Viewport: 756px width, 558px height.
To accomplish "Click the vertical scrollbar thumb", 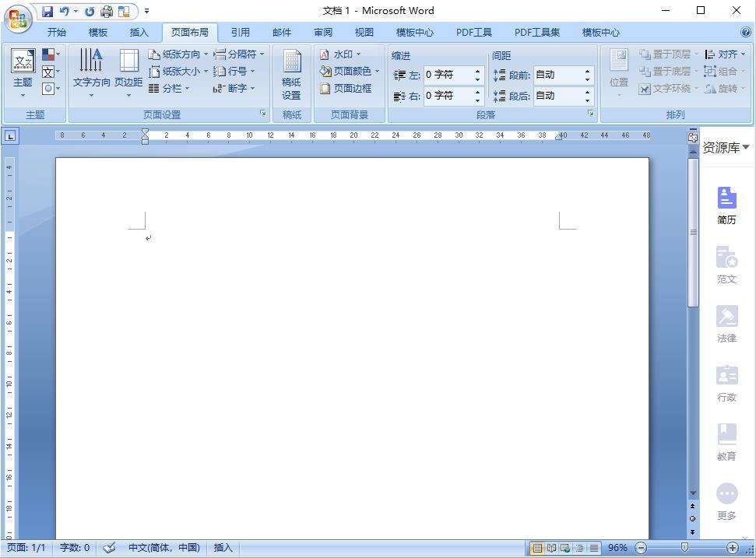I will tap(693, 233).
